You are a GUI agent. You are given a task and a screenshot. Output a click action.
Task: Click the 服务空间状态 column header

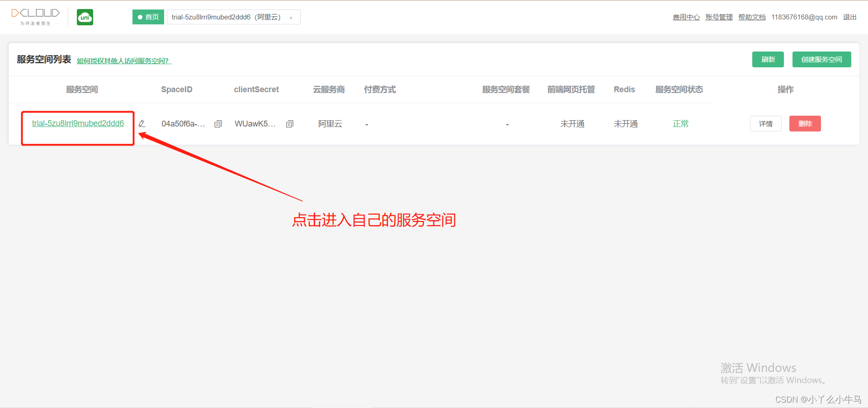pyautogui.click(x=679, y=89)
